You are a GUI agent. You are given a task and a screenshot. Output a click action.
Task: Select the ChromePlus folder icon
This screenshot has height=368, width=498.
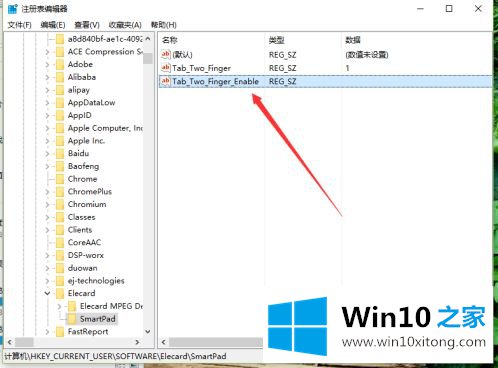pos(60,192)
